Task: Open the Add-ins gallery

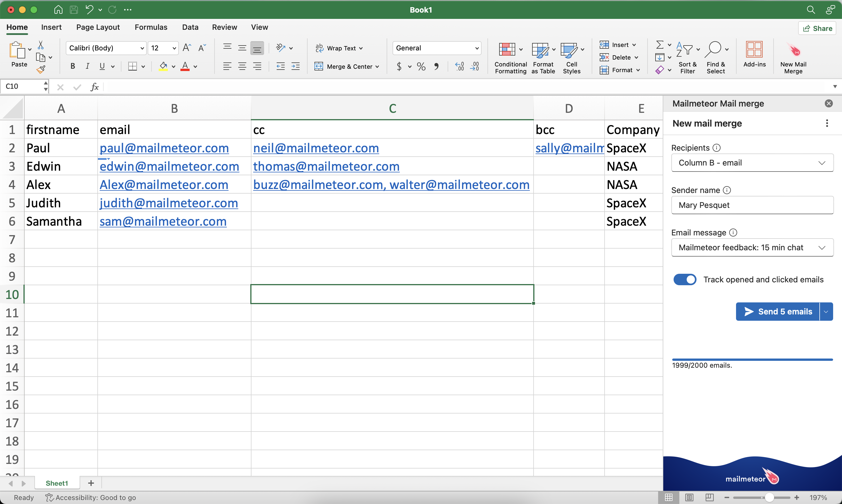Action: click(x=754, y=54)
